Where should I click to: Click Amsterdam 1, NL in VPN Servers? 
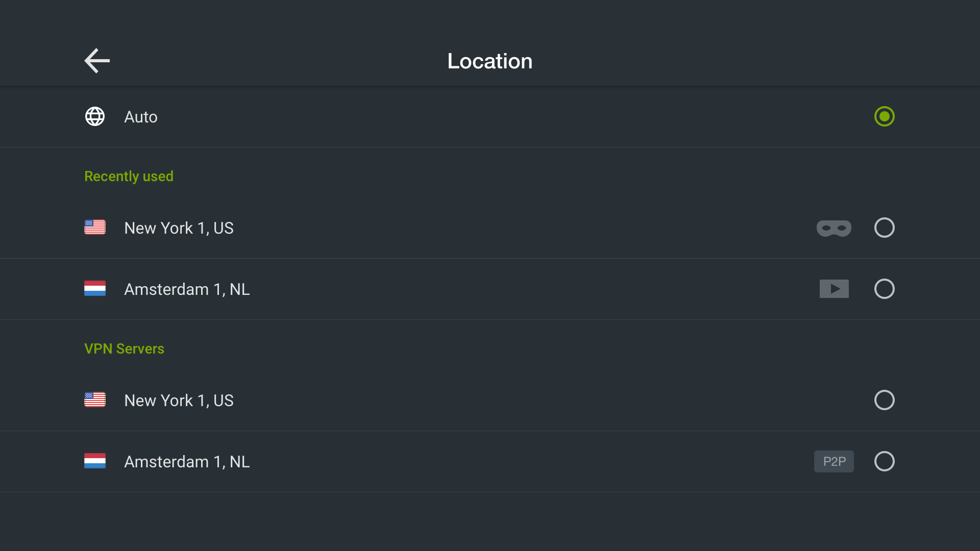[x=187, y=462]
